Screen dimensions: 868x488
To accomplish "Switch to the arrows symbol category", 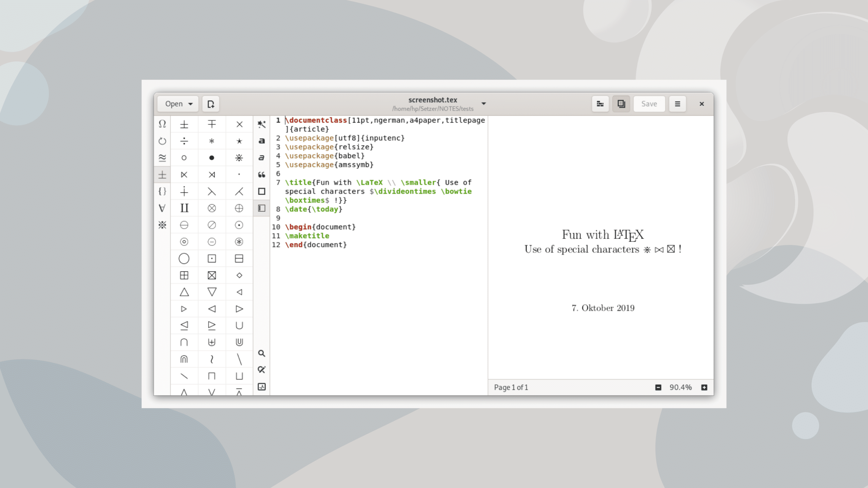I will 162,141.
